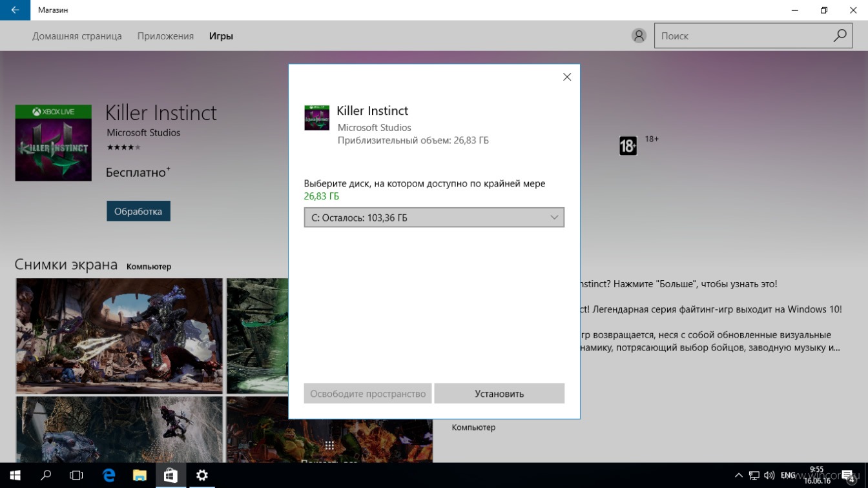The height and width of the screenshot is (488, 868).
Task: Click Microsoft Studios publisher on game page
Action: tap(143, 132)
